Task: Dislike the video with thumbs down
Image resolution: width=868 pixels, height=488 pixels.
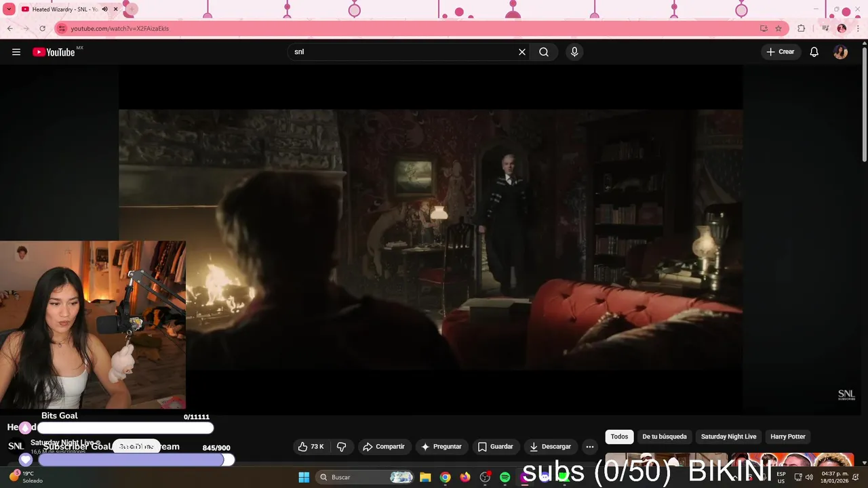Action: (x=342, y=447)
